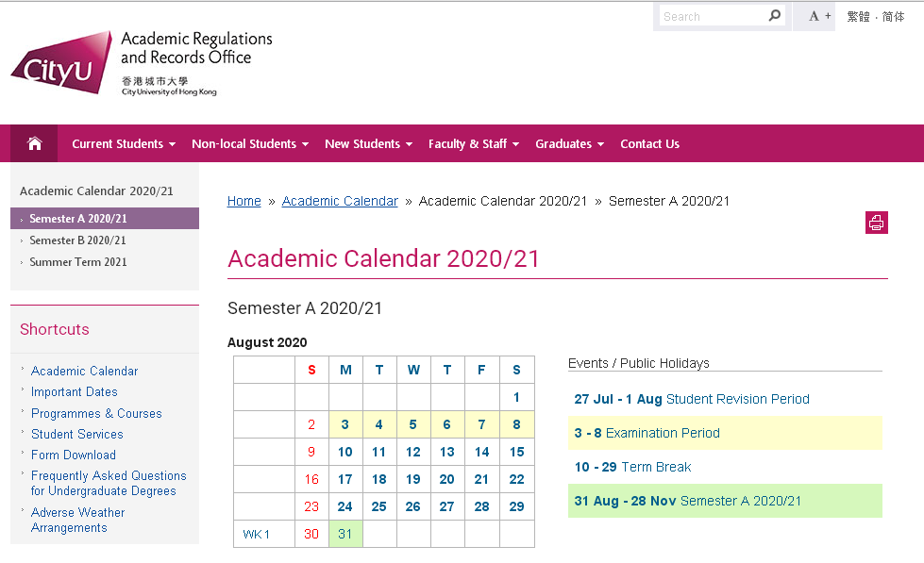
Task: Click the green-highlighted 31 calendar date
Action: pos(345,534)
